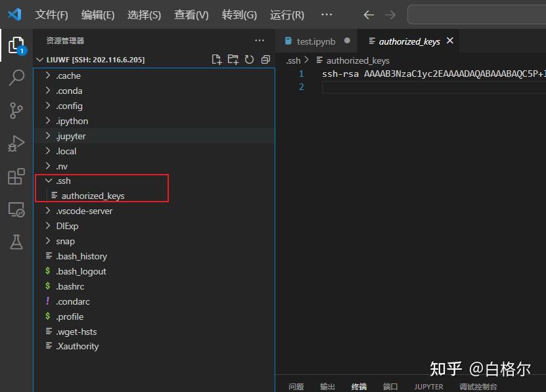The height and width of the screenshot is (392, 546).
Task: Open the Testing flask view
Action: (16, 242)
